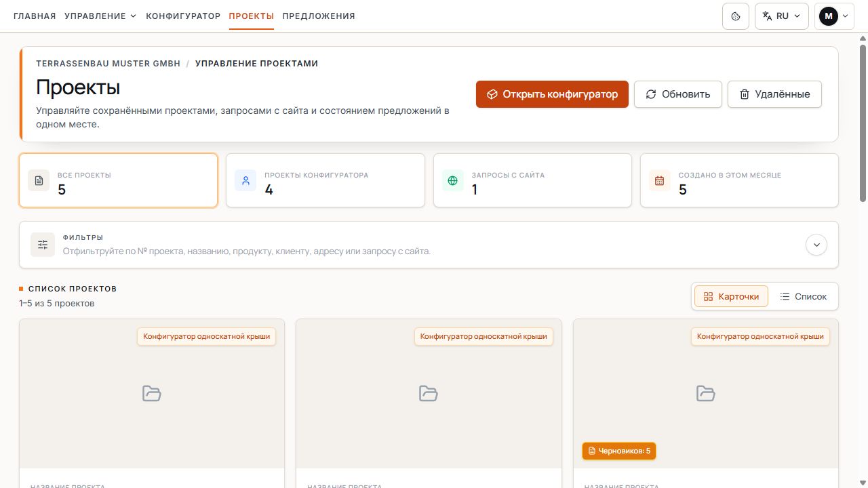The width and height of the screenshot is (868, 488).
Task: Click the Открыть конфигуратор button
Action: pos(552,94)
